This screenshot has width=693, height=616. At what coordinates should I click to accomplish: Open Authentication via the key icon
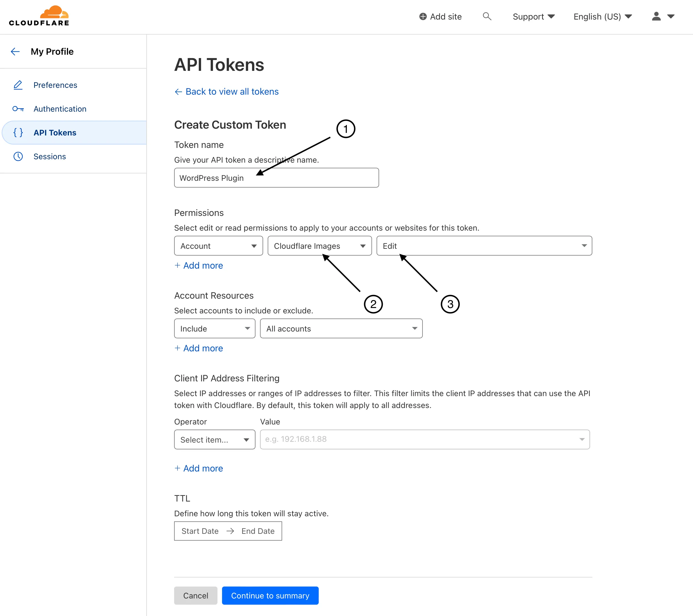pyautogui.click(x=18, y=109)
